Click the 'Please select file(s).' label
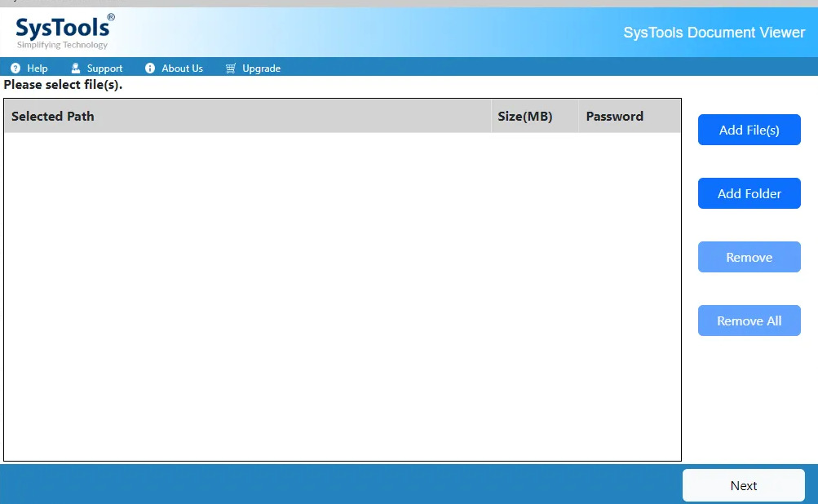818x504 pixels. [63, 85]
